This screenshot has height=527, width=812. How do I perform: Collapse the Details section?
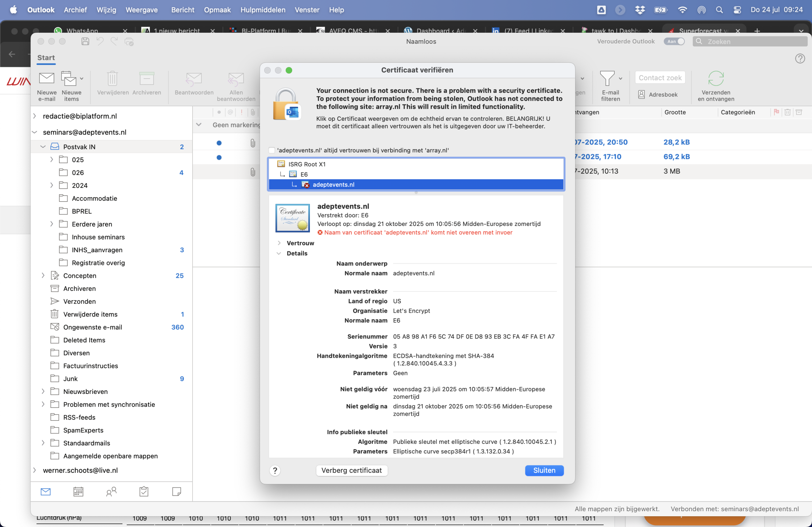(279, 253)
